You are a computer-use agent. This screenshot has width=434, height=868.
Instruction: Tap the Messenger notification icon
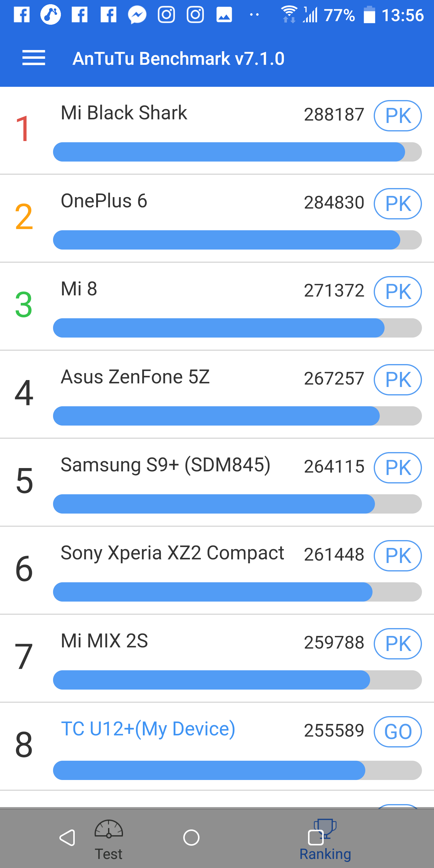(137, 15)
